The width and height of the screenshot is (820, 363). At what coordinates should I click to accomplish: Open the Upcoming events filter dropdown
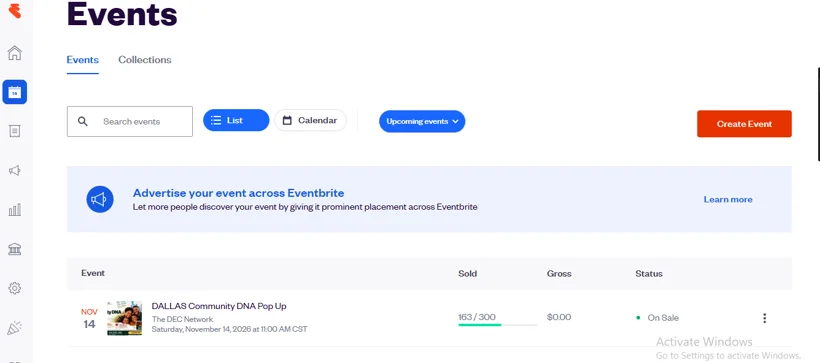pos(422,121)
